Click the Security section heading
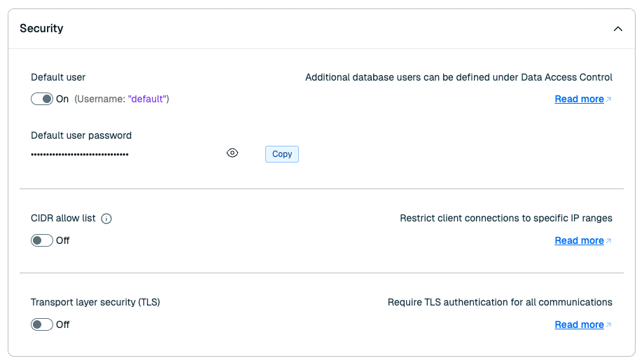644x363 pixels. tap(41, 29)
